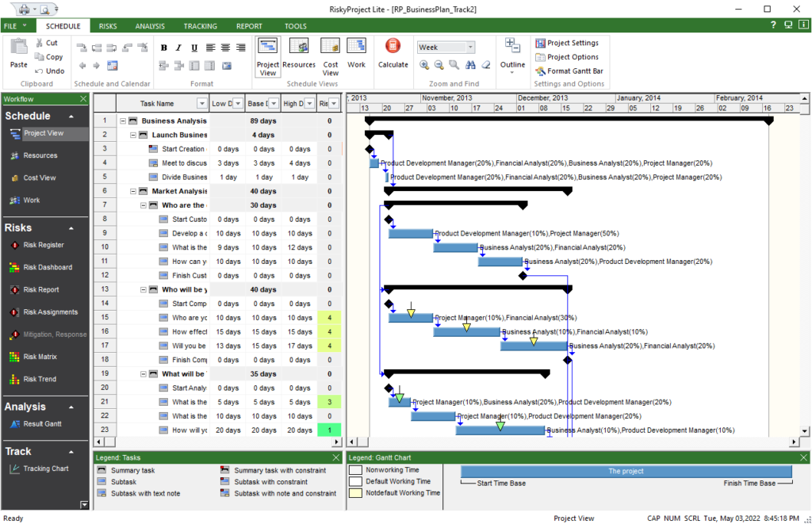Click the binoculars Find icon
The width and height of the screenshot is (812, 524).
coord(470,65)
